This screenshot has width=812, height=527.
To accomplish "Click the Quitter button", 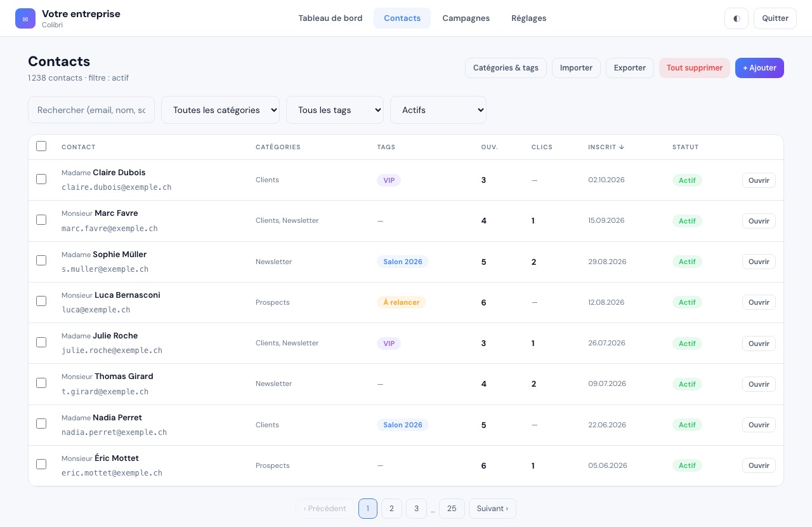I will (x=775, y=18).
